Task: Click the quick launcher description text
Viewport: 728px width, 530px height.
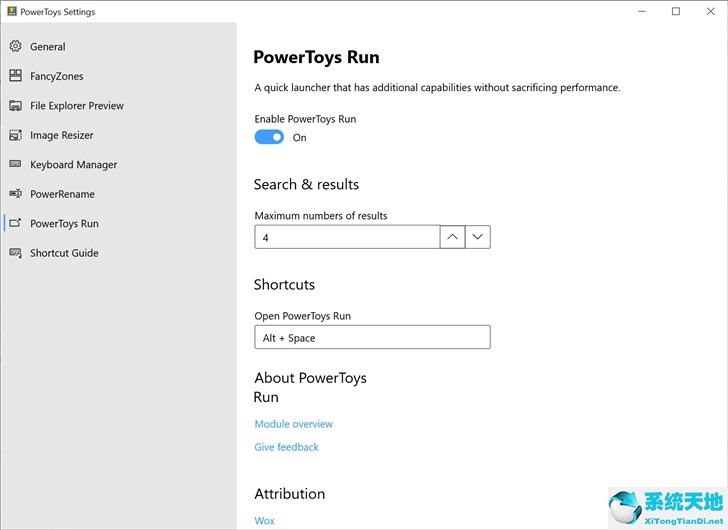Action: coord(437,88)
